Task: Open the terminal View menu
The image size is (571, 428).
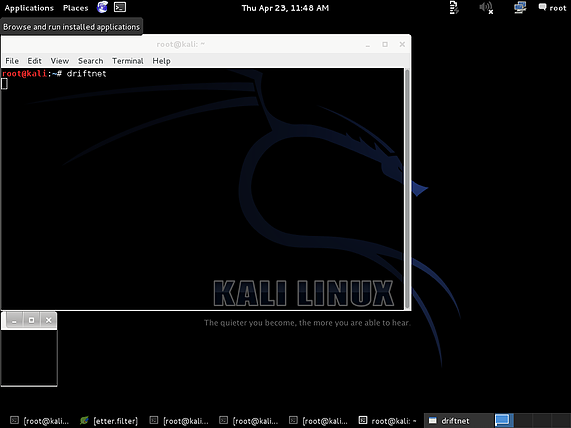Action: [x=60, y=61]
